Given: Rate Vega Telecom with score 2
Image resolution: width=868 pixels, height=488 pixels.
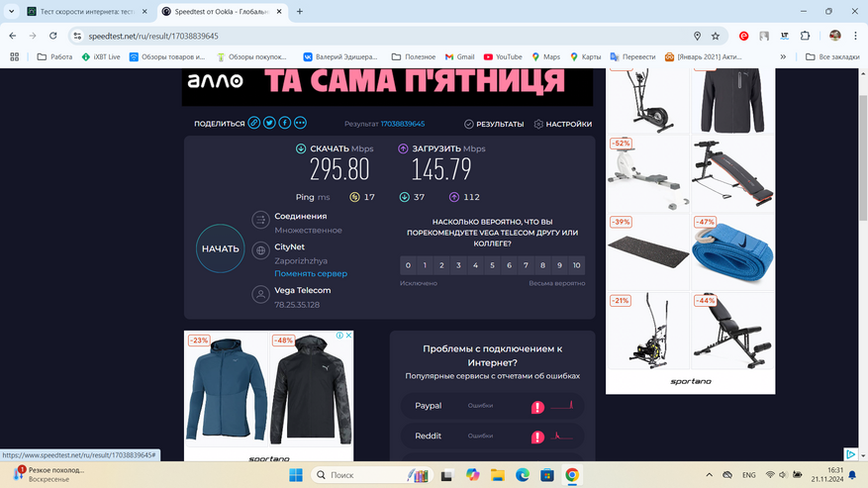Looking at the screenshot, I should pos(441,265).
